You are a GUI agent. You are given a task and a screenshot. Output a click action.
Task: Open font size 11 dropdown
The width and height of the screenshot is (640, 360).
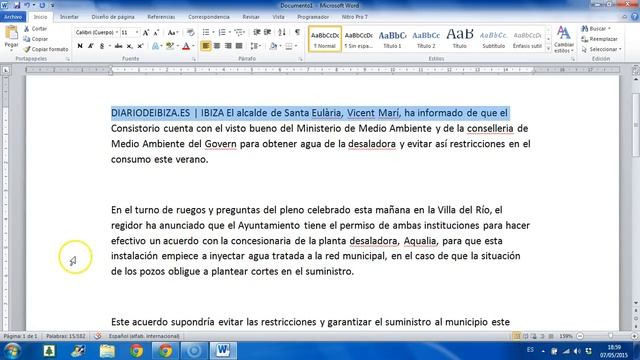tap(137, 32)
